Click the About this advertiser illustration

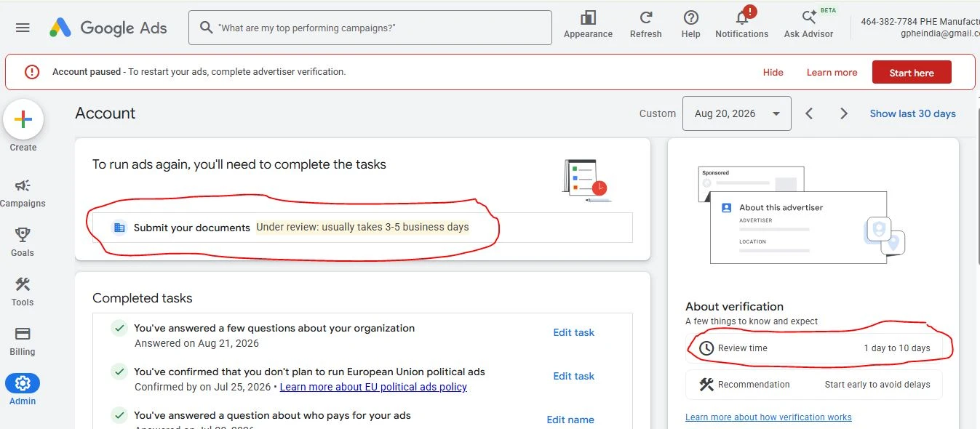(x=800, y=215)
